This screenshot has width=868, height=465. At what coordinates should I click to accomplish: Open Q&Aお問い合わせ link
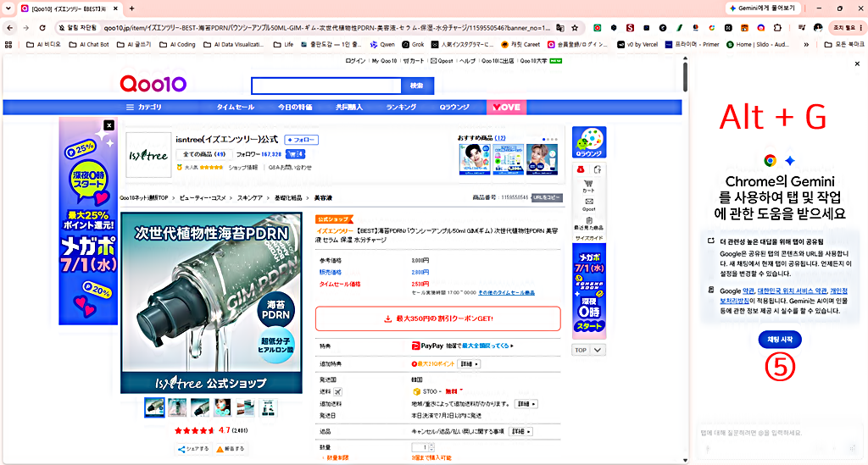point(290,168)
